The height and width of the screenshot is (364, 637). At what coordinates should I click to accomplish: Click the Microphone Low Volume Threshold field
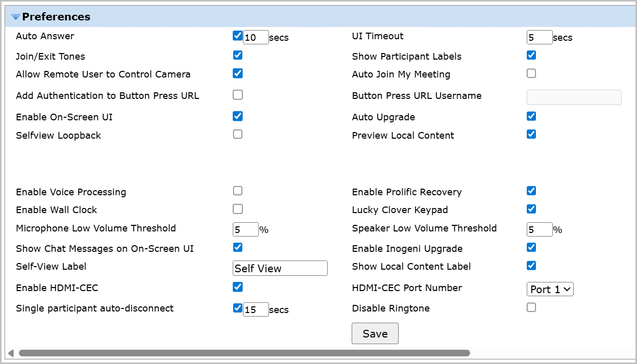click(x=246, y=229)
